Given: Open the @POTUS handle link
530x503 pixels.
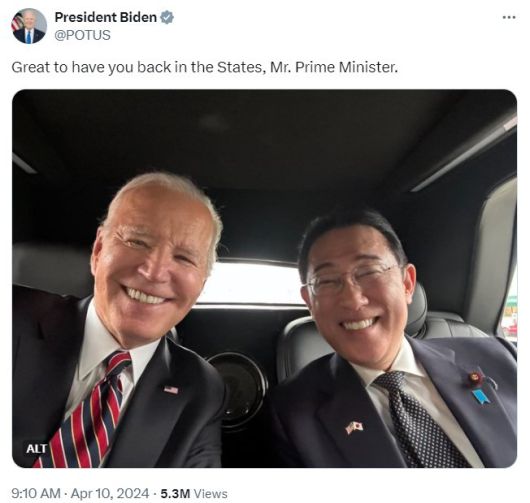Looking at the screenshot, I should tap(82, 35).
